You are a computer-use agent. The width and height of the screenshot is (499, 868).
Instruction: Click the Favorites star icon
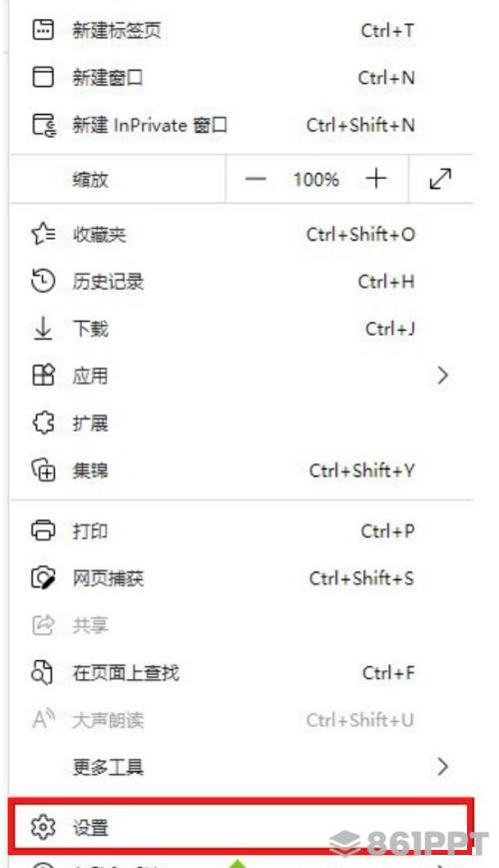(x=43, y=234)
